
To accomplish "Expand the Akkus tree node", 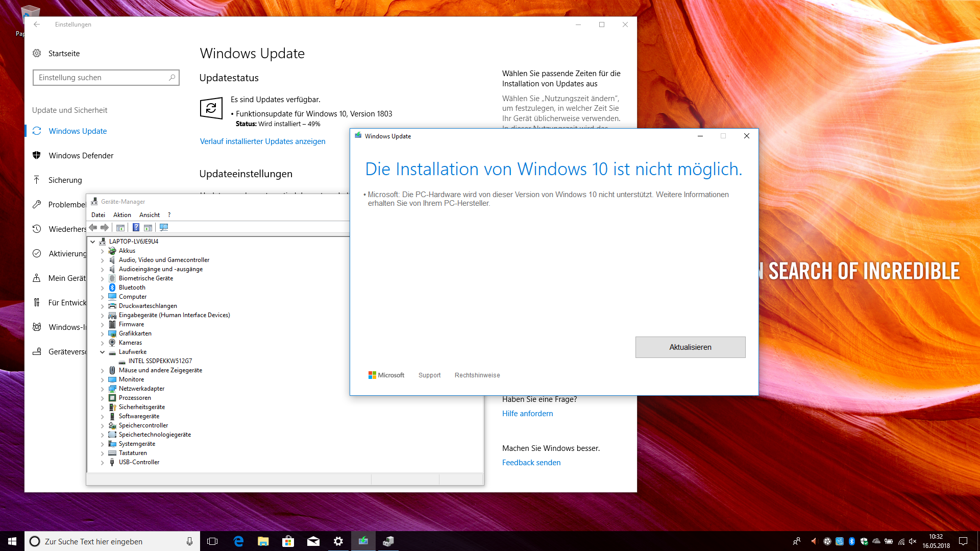I will click(x=102, y=251).
